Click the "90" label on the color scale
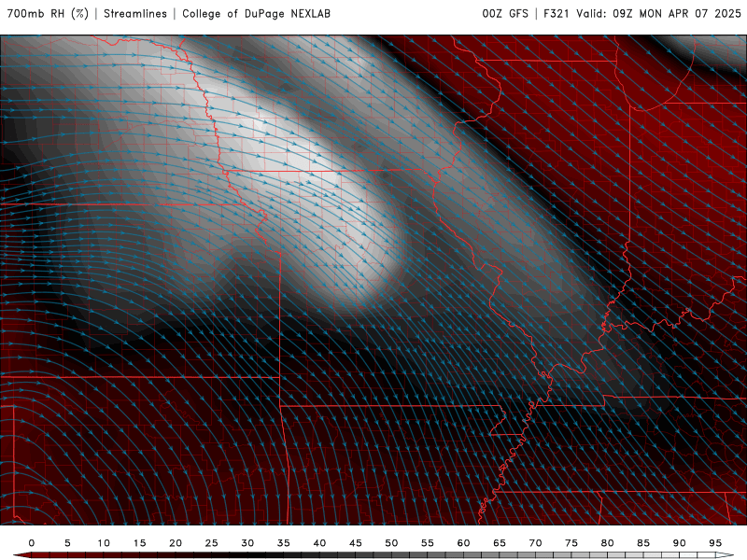The image size is (747, 560). tap(680, 543)
